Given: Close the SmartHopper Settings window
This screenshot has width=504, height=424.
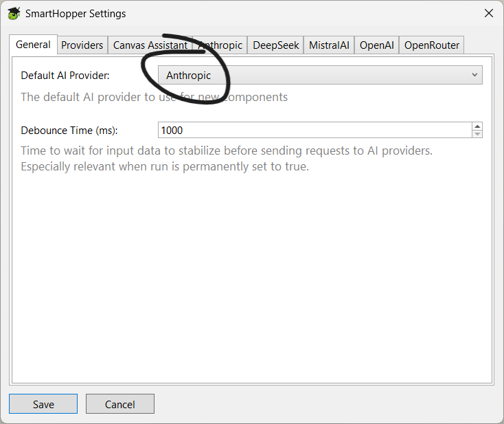Looking at the screenshot, I should [489, 14].
